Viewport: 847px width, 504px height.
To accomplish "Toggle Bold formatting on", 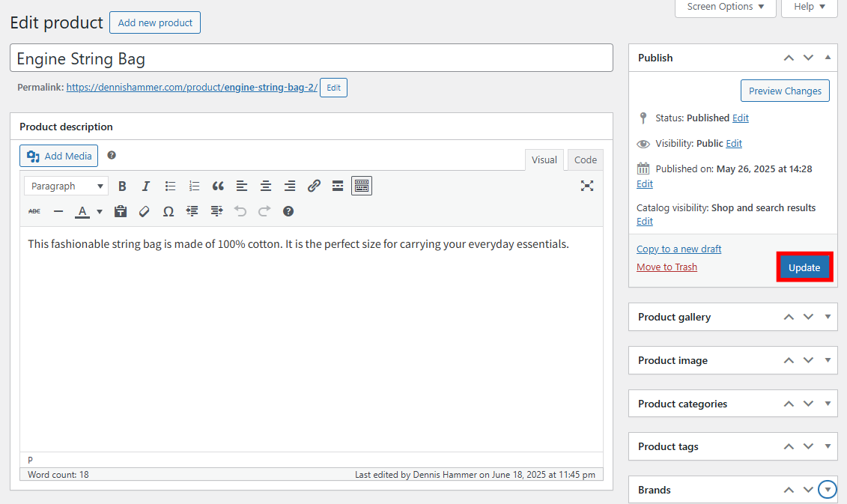I will [122, 186].
